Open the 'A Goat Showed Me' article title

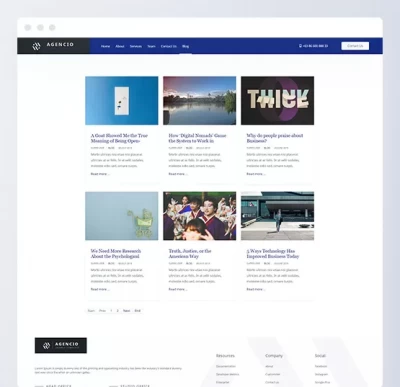point(119,138)
